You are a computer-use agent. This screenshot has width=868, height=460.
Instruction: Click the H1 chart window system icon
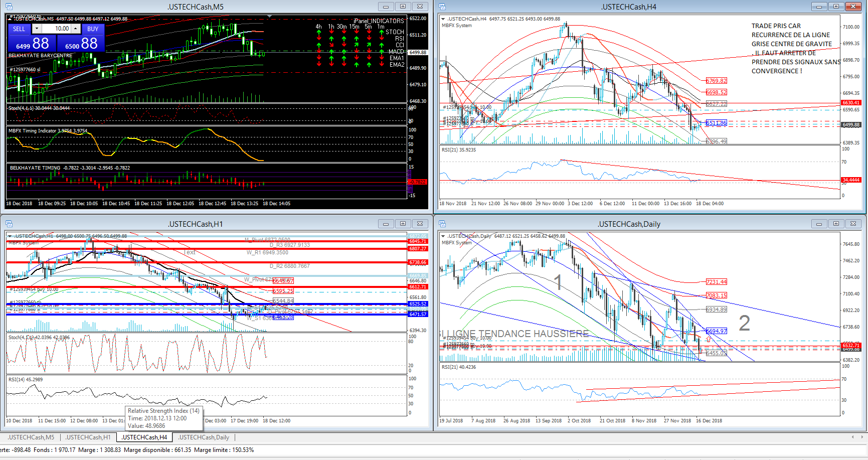(9, 224)
